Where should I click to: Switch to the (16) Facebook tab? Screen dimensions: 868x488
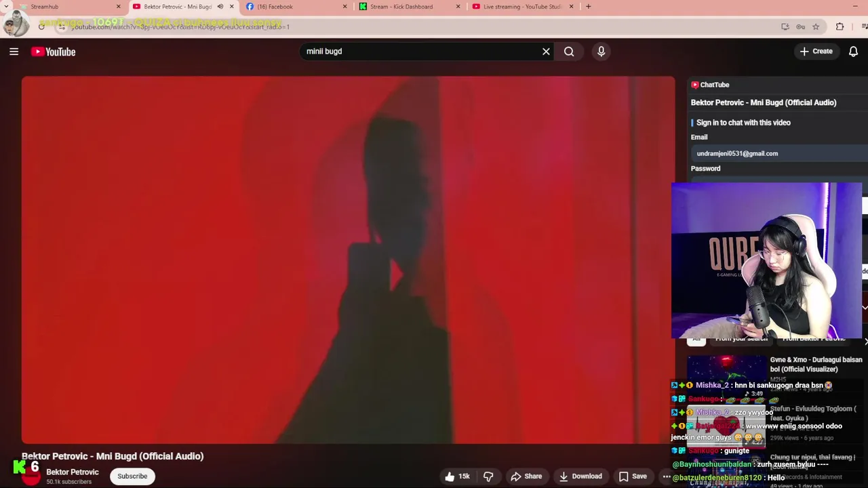coord(296,7)
